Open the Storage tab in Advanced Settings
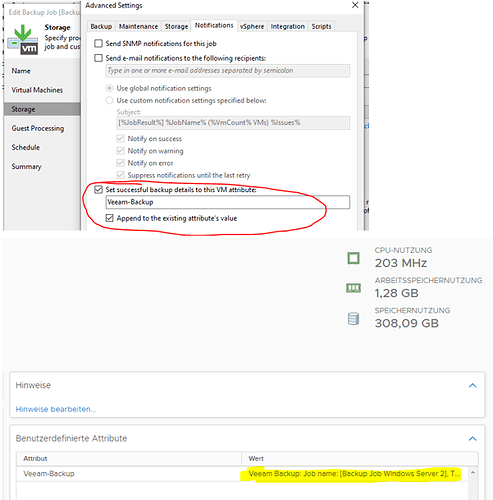Image resolution: width=493 pixels, height=500 pixels. pos(176,26)
